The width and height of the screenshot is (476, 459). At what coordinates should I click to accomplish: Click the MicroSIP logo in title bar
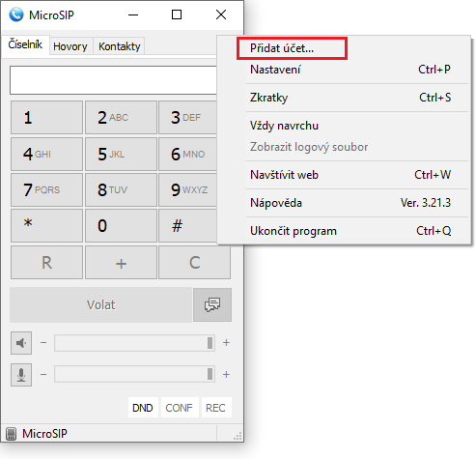pyautogui.click(x=16, y=14)
